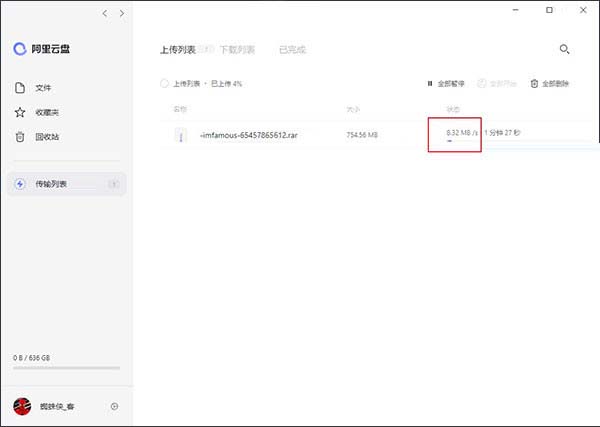Open search with the magnifier icon
The image size is (600, 427).
(x=564, y=49)
